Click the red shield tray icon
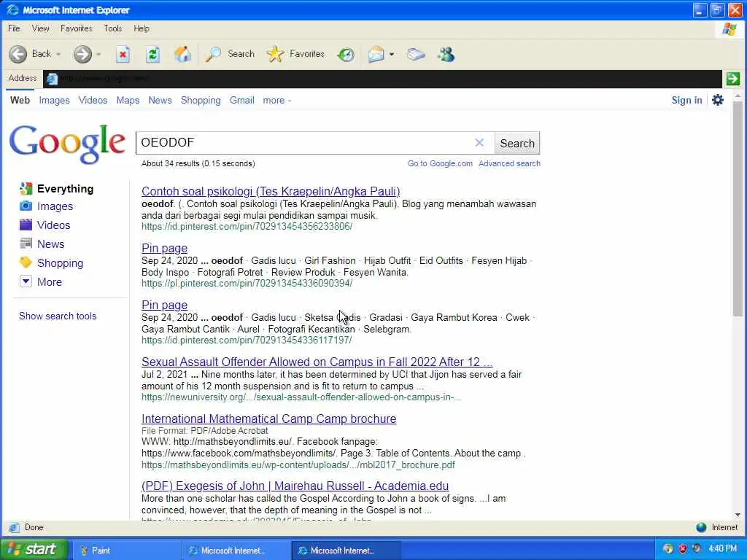 tap(682, 548)
